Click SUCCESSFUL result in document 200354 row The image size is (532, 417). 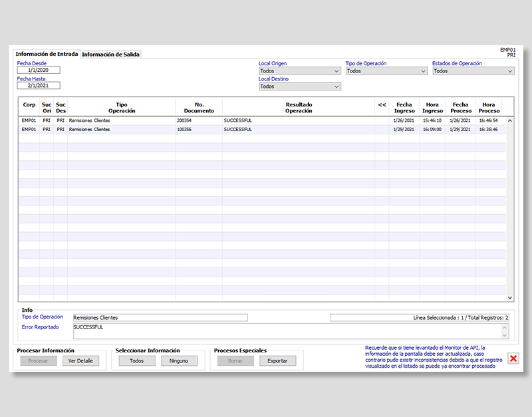point(299,120)
